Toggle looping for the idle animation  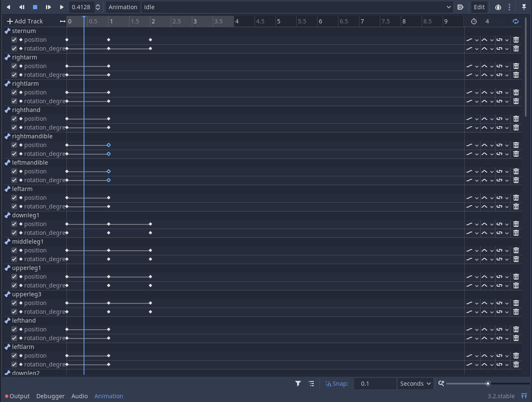coord(515,21)
